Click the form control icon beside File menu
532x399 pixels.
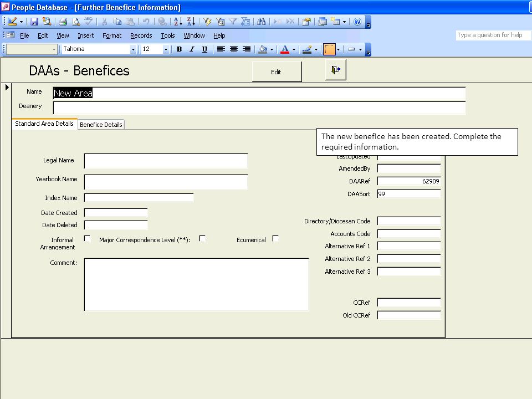click(x=10, y=35)
